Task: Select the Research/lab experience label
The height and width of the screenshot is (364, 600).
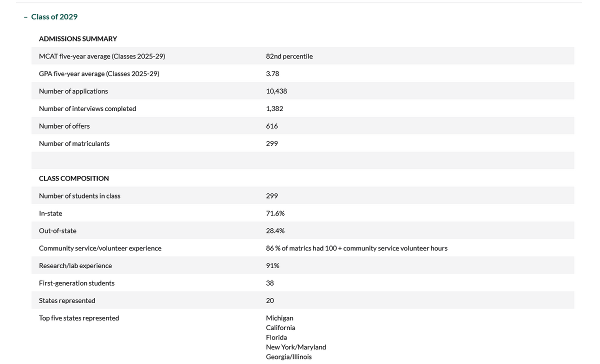Action: (x=75, y=266)
